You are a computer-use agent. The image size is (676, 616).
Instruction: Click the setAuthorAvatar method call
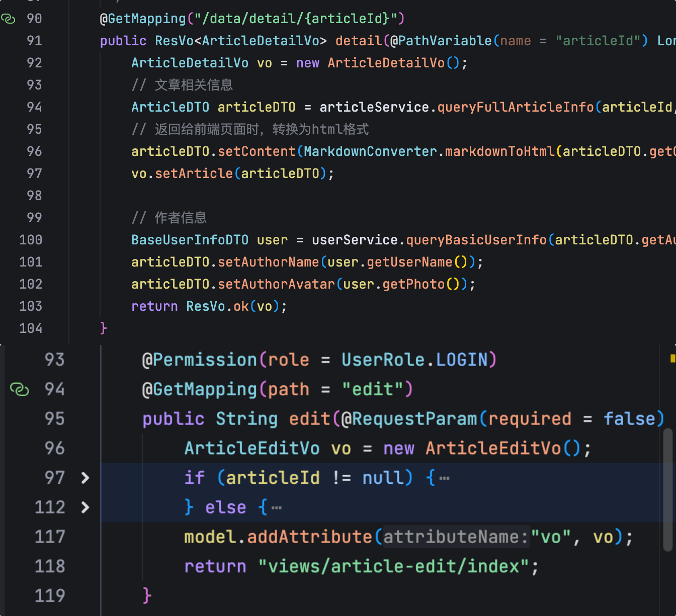276,284
